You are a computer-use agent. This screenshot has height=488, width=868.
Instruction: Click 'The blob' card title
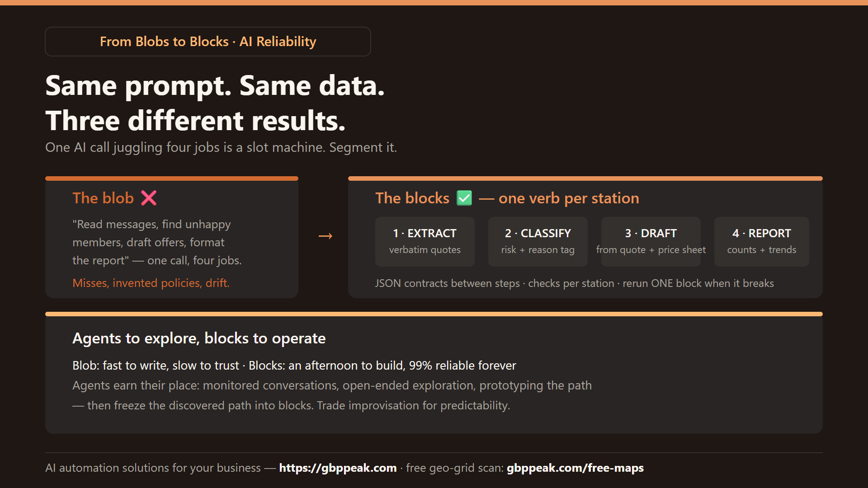click(103, 198)
